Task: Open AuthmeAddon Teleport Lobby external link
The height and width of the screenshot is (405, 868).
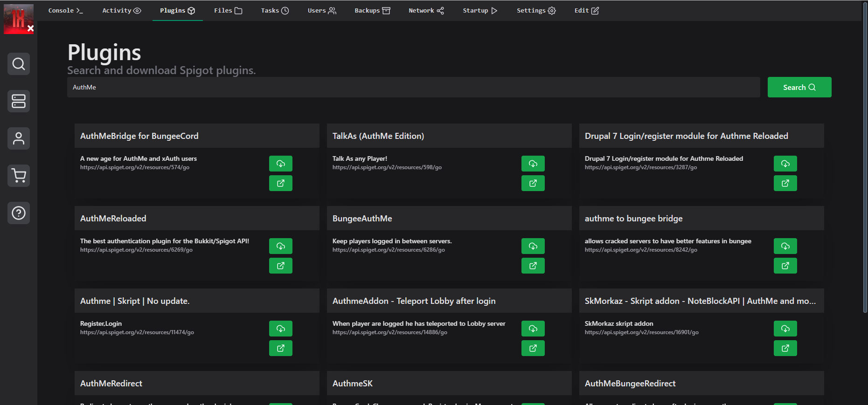Action: click(533, 348)
